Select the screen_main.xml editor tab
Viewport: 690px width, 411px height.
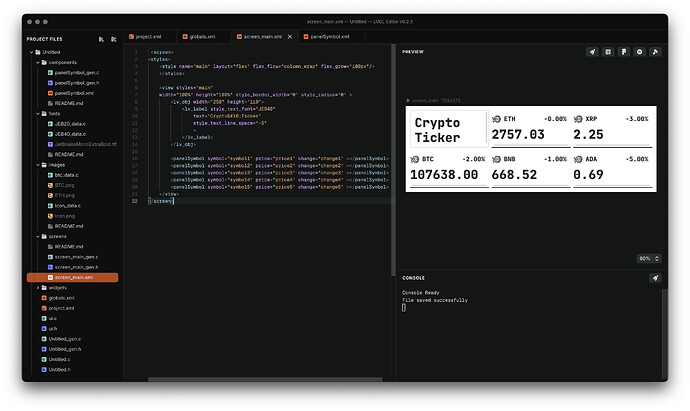263,37
